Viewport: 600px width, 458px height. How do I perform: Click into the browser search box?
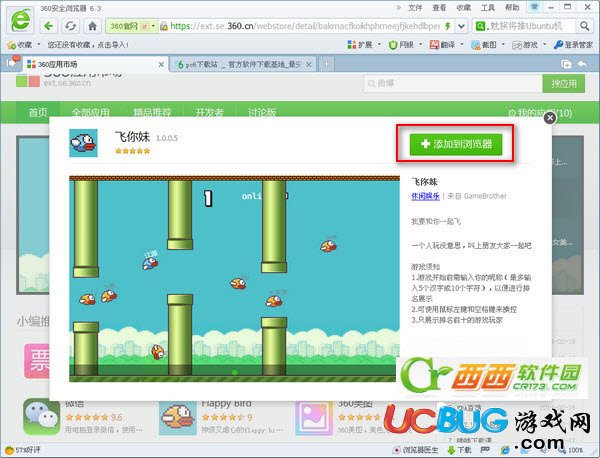(530, 26)
